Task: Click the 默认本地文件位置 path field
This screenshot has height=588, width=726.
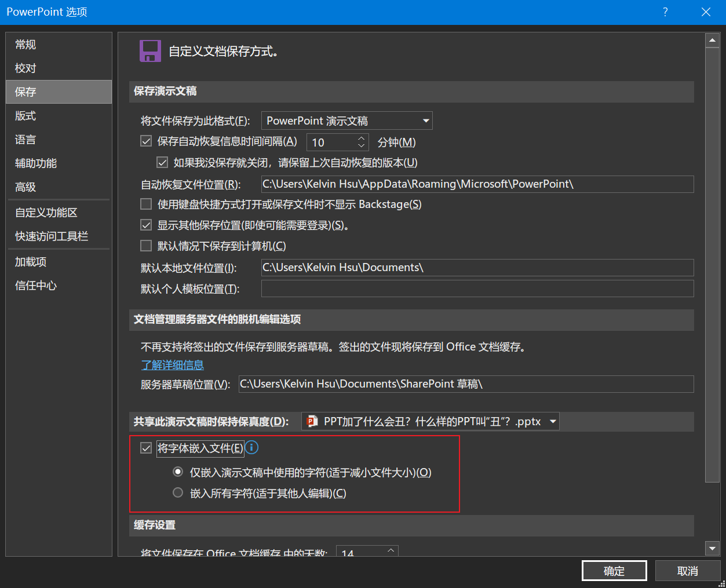Action: (477, 268)
